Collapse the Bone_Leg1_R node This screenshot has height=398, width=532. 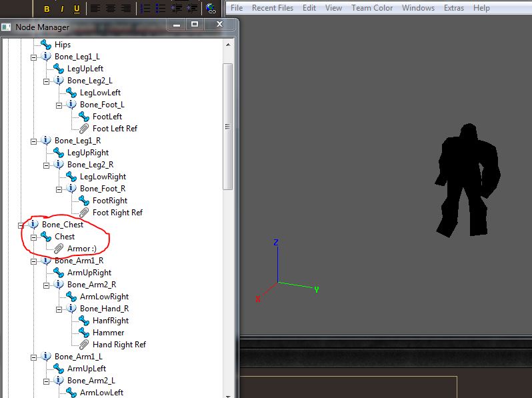click(33, 141)
